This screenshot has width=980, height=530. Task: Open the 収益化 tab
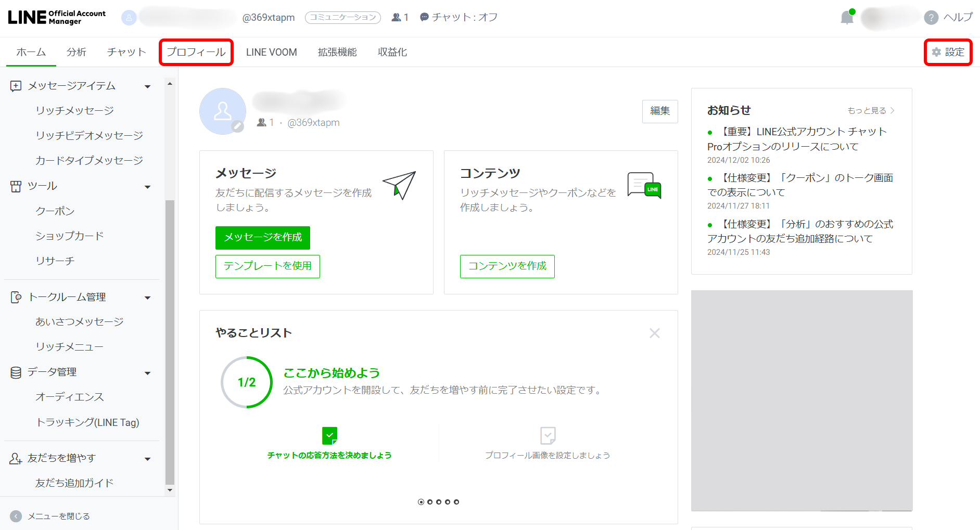(x=392, y=52)
